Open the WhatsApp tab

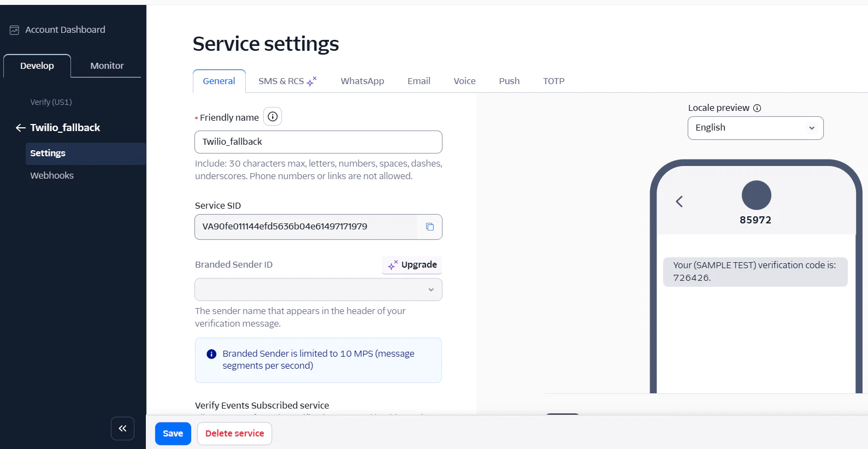362,81
